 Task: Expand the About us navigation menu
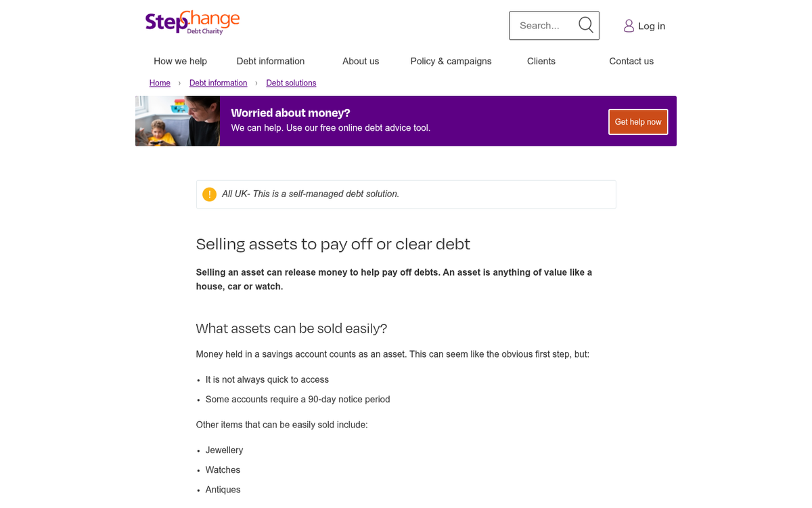click(x=361, y=61)
